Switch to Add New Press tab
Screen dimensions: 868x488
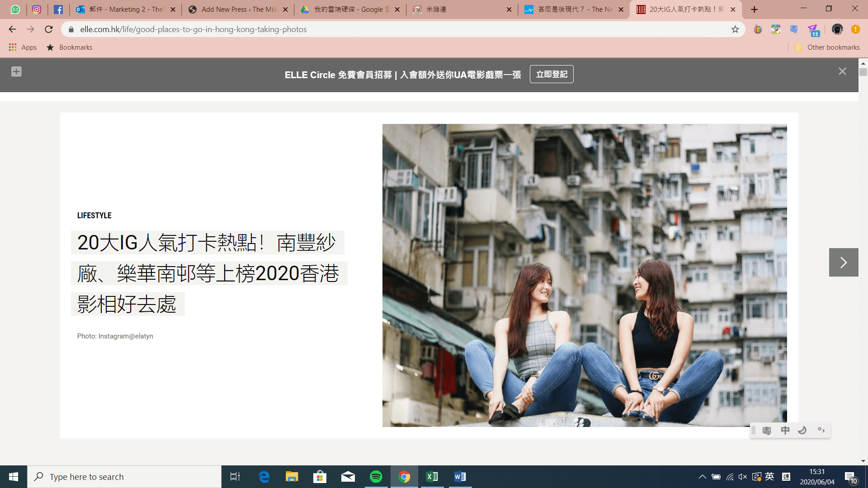pyautogui.click(x=237, y=9)
